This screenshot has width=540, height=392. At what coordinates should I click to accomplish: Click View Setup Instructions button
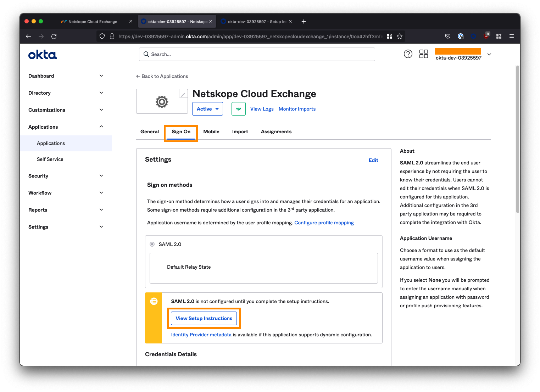(204, 318)
